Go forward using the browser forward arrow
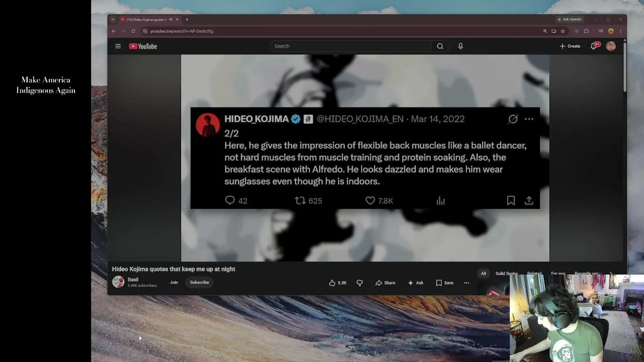Viewport: 644px width, 362px height. point(123,31)
